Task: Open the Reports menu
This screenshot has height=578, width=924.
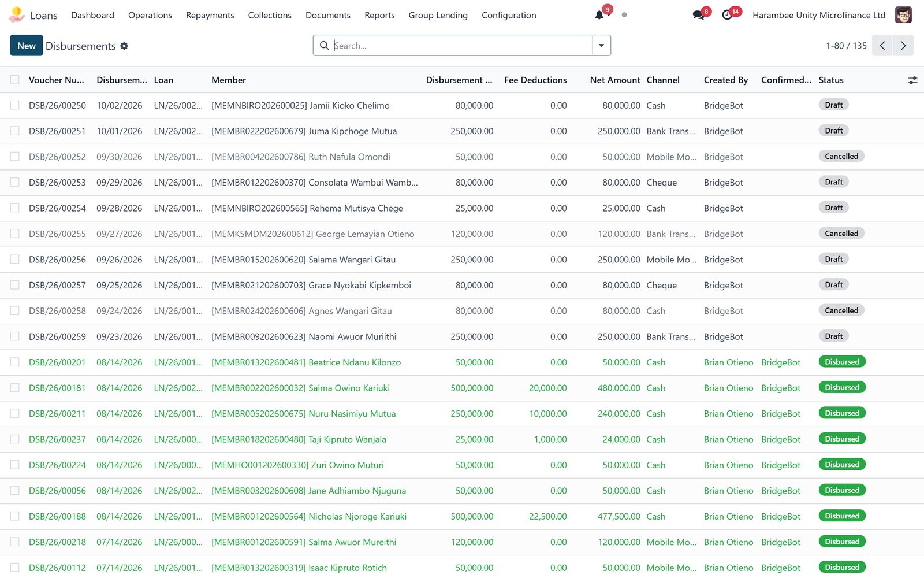Action: click(379, 15)
